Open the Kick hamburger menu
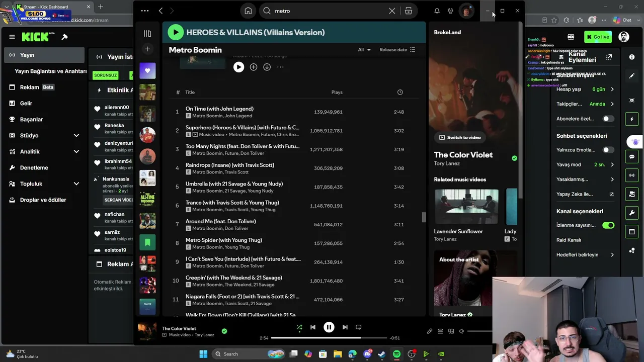 click(x=12, y=37)
